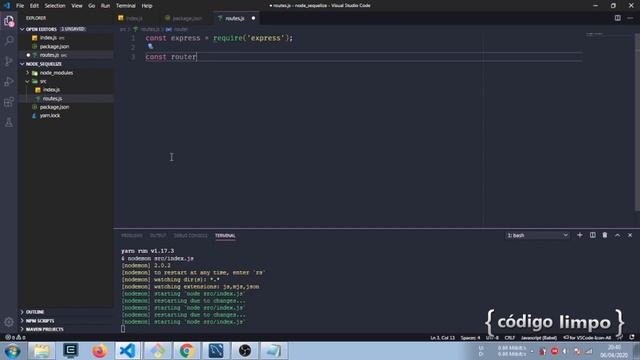Open Windows Start button
Viewport: 640px width, 360px height.
click(13, 351)
